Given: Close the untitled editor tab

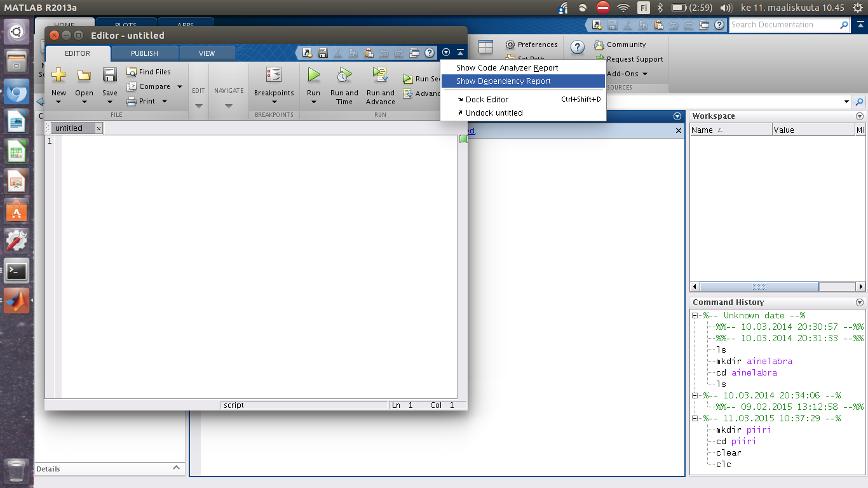Looking at the screenshot, I should [x=98, y=128].
